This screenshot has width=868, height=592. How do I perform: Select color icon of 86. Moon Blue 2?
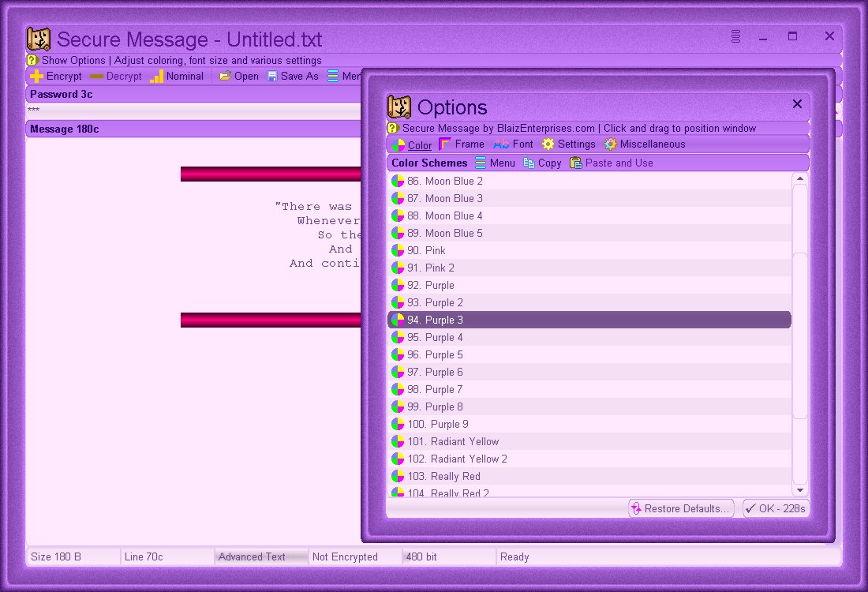coord(398,181)
